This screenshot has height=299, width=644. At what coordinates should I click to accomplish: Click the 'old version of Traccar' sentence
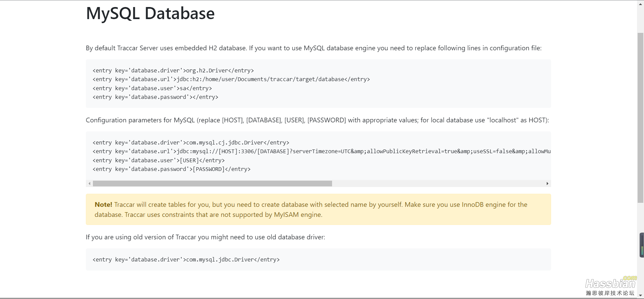click(x=205, y=237)
